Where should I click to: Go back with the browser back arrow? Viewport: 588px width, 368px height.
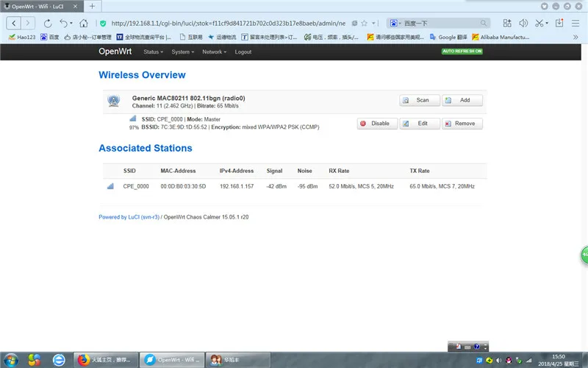14,24
